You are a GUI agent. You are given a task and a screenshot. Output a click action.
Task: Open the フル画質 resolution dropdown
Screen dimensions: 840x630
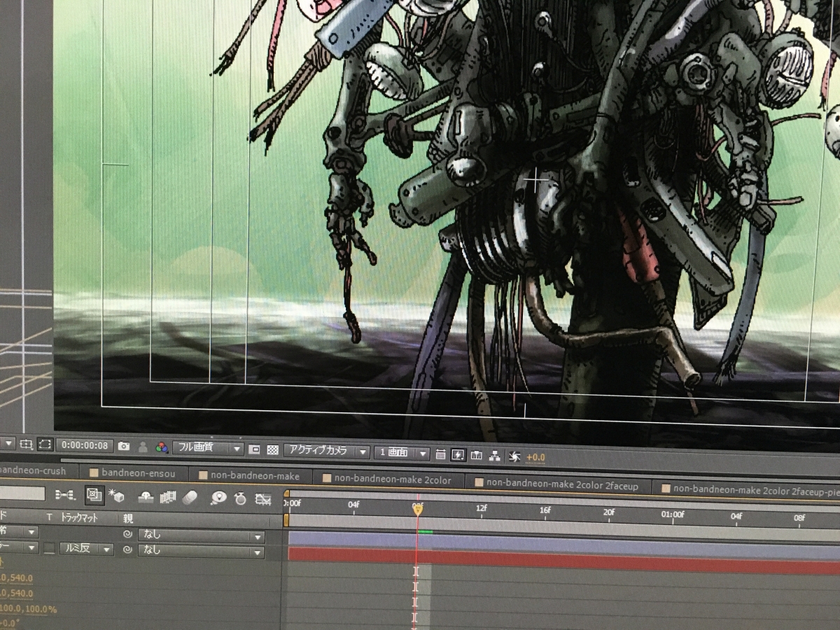tap(209, 448)
